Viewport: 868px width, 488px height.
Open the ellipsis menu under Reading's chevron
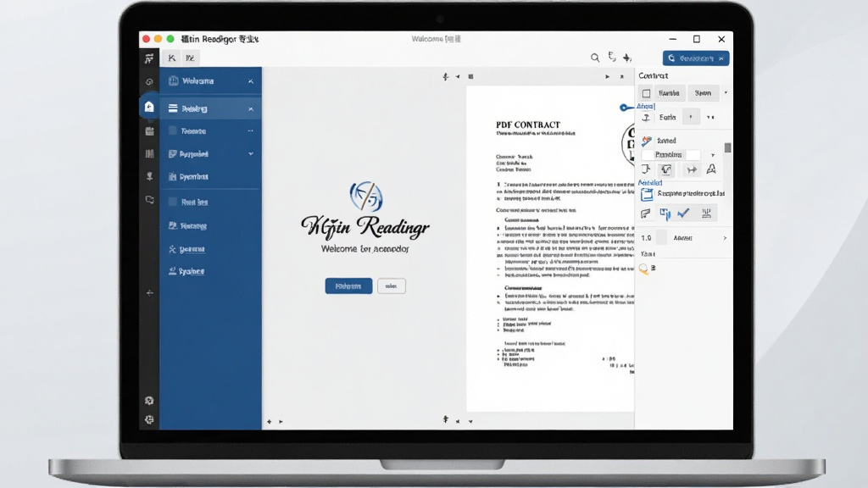pos(251,131)
